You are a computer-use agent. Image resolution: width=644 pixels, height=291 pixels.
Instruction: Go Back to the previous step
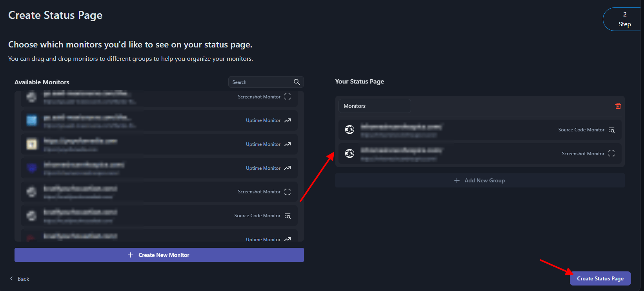pyautogui.click(x=20, y=279)
